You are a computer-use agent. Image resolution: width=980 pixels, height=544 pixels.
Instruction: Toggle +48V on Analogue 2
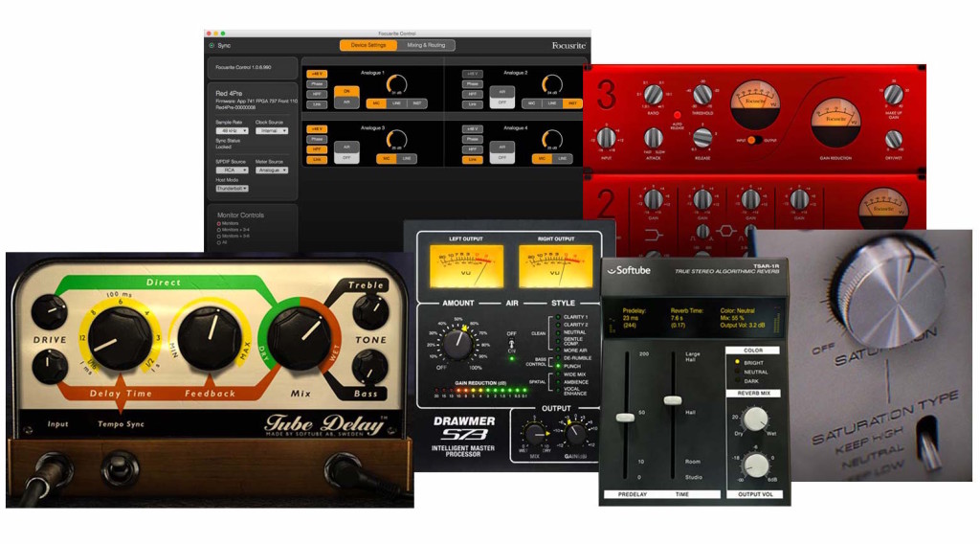[473, 74]
